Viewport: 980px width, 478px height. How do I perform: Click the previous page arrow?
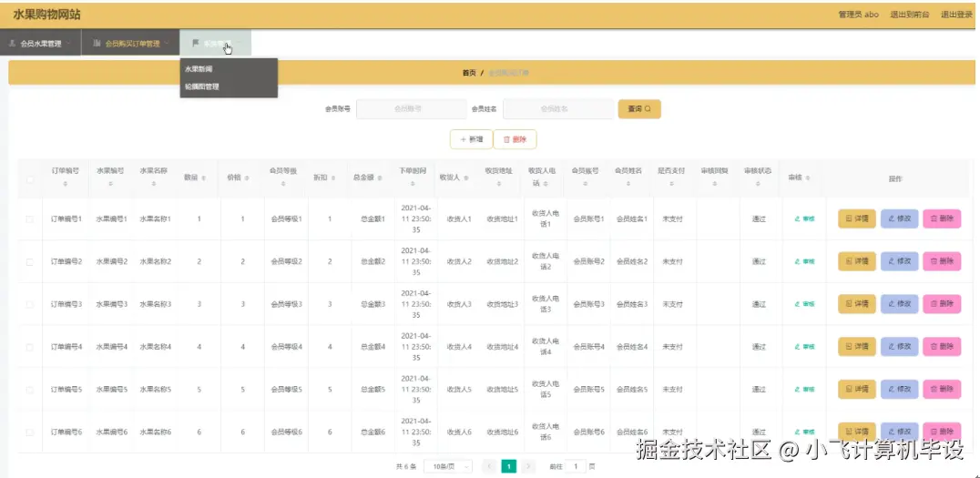pyautogui.click(x=490, y=466)
